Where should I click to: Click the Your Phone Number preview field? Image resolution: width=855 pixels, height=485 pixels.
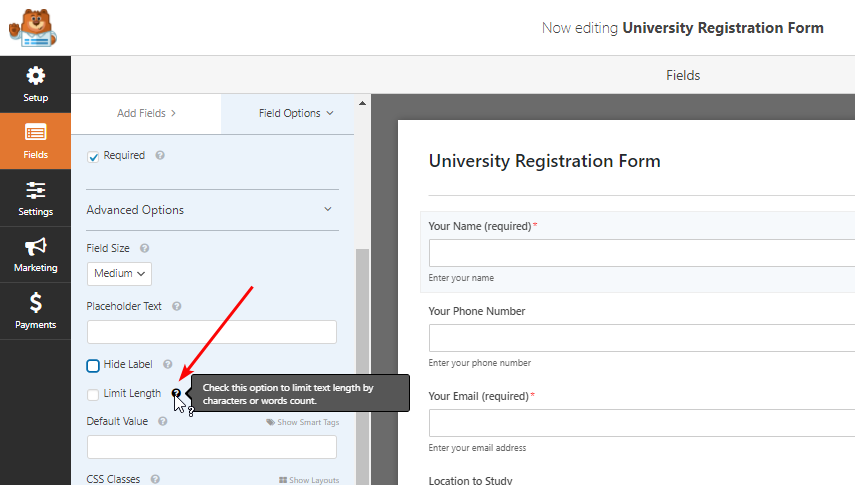tap(640, 338)
